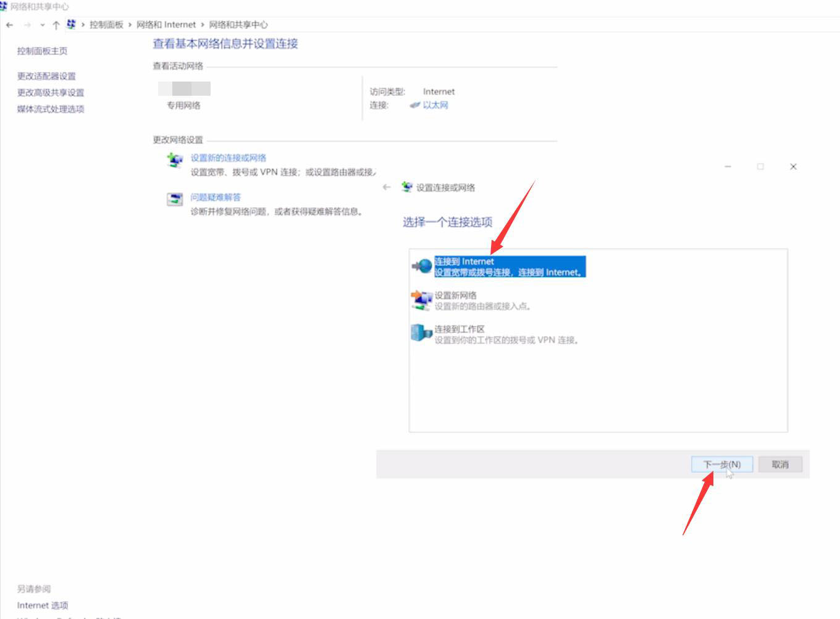Viewport: 840px width, 619px height.
Task: Click 网络和共享中心 breadcrumb
Action: (x=238, y=25)
